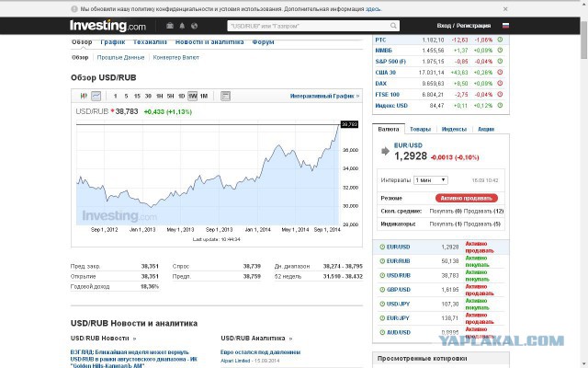The height and width of the screenshot is (368, 588).
Task: Click red clock icon in DAX row
Action: point(500,84)
